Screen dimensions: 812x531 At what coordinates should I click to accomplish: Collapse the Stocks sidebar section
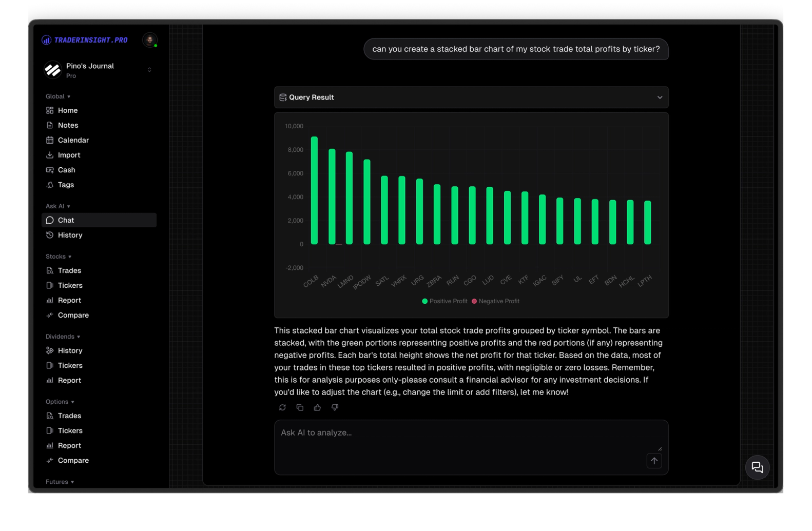pyautogui.click(x=59, y=257)
